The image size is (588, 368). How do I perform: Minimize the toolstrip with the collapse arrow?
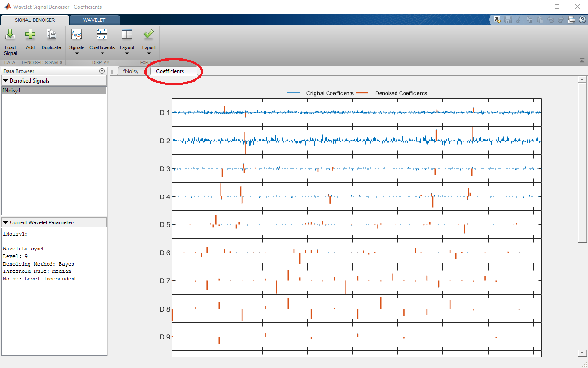(x=582, y=60)
